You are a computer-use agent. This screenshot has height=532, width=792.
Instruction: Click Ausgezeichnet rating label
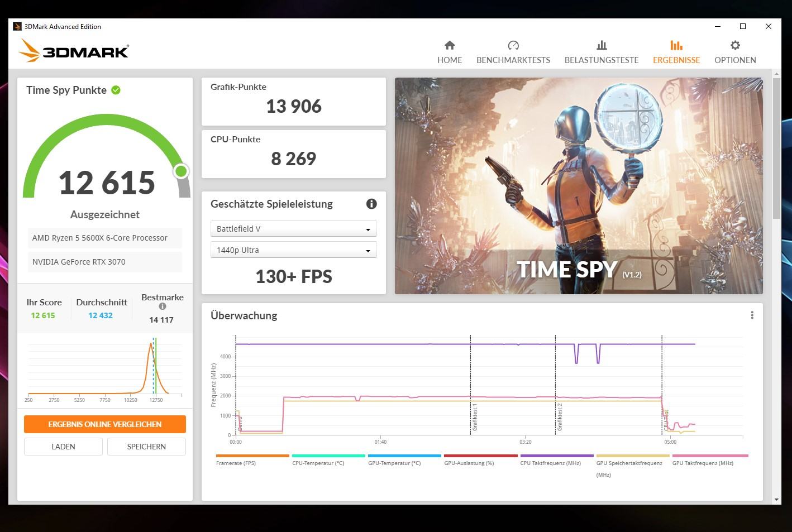coord(105,214)
